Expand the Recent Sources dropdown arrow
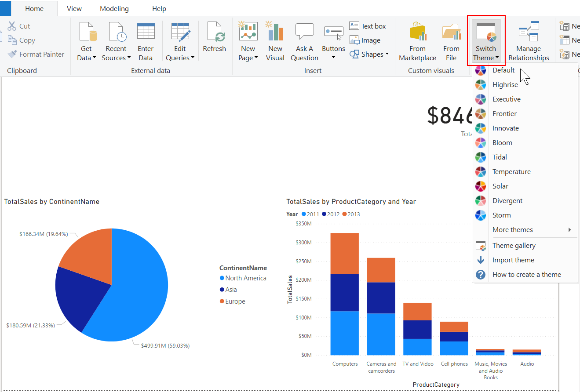580x392 pixels. point(129,58)
